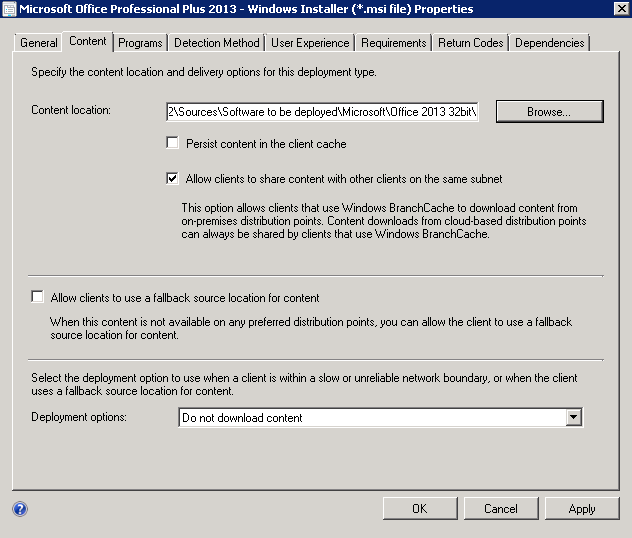The height and width of the screenshot is (538, 632).
Task: Open the Dependencies tab
Action: (x=549, y=43)
